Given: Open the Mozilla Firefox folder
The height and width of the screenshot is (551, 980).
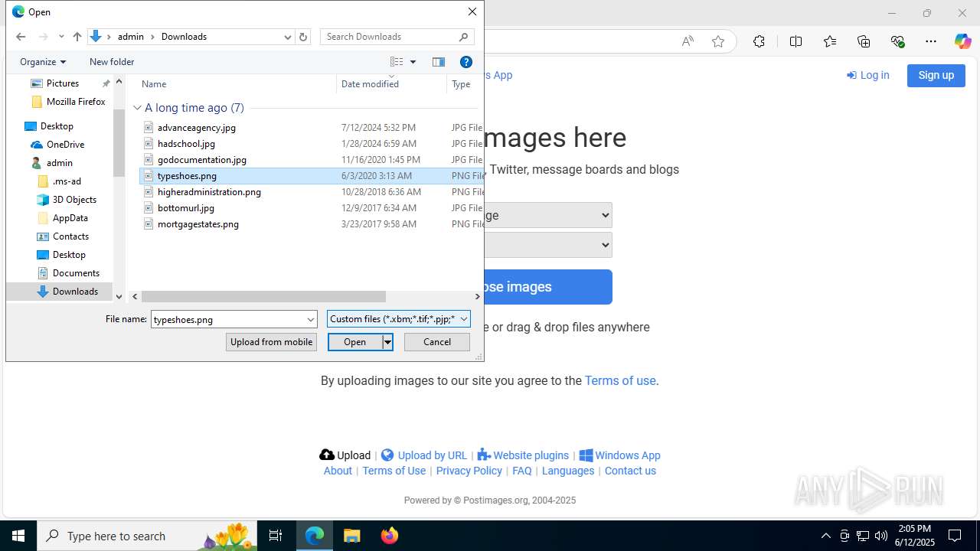Looking at the screenshot, I should pos(76,102).
